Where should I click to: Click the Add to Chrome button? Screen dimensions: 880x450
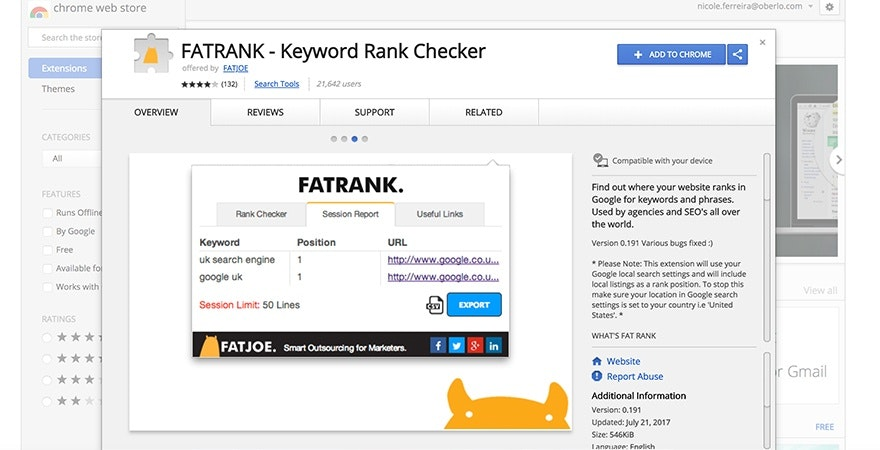[671, 54]
